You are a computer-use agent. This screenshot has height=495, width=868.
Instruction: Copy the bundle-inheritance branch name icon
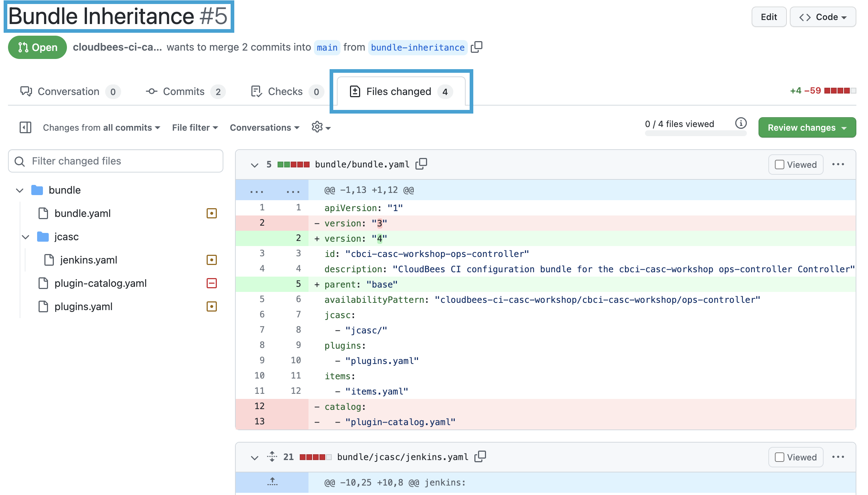click(477, 47)
